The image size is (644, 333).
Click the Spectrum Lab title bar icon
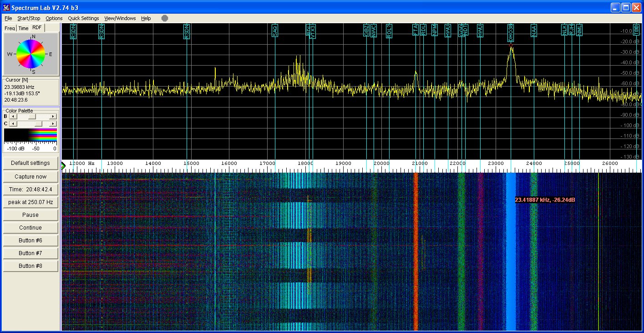[6, 7]
